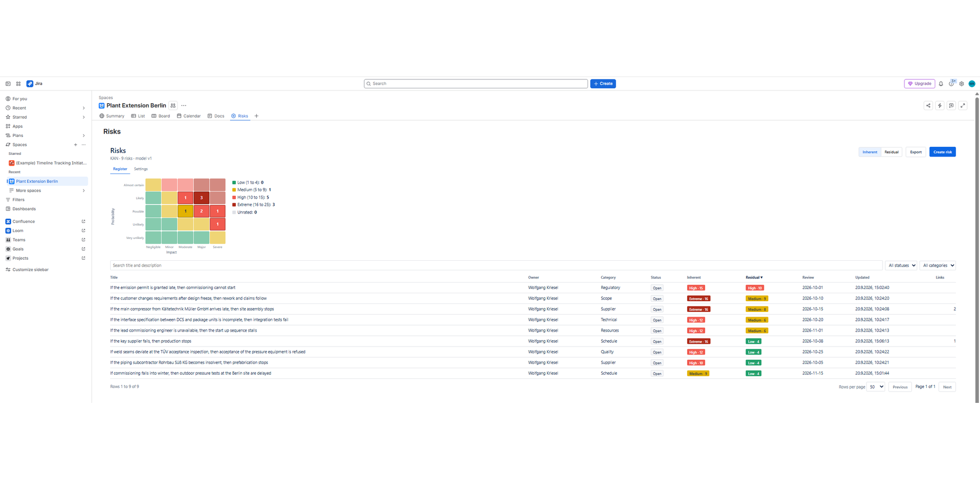Select the yellow Possible-Moderate matrix cell

(185, 211)
